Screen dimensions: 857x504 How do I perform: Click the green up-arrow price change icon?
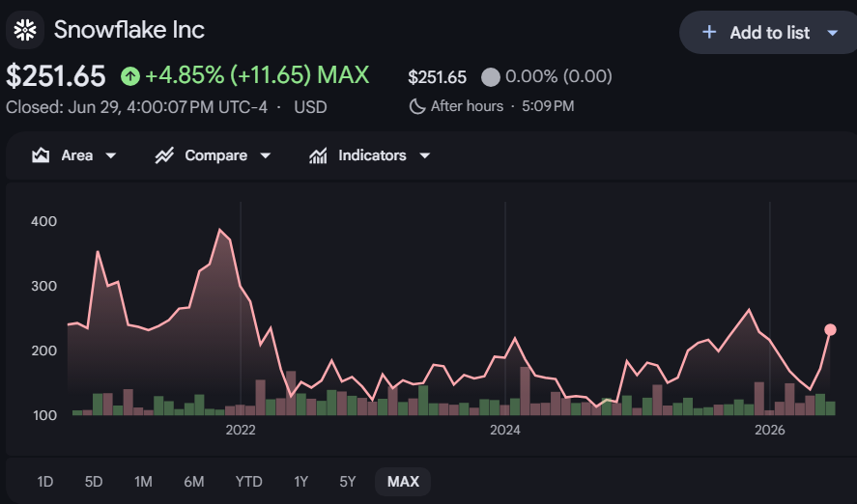pyautogui.click(x=130, y=76)
